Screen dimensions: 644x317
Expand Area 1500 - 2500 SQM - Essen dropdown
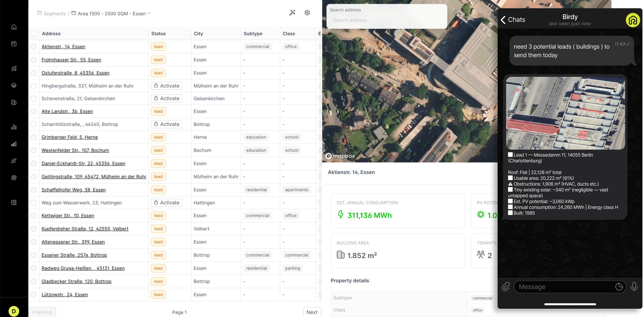click(x=149, y=13)
